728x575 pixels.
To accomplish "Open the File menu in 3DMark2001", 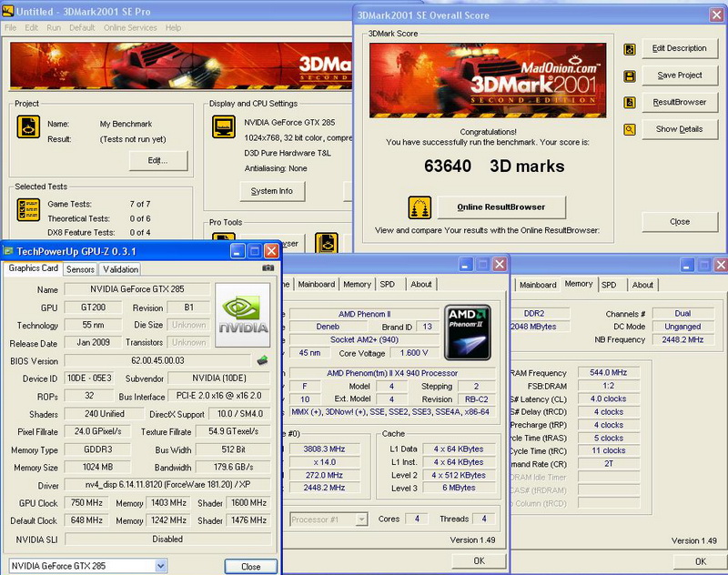I will point(10,28).
